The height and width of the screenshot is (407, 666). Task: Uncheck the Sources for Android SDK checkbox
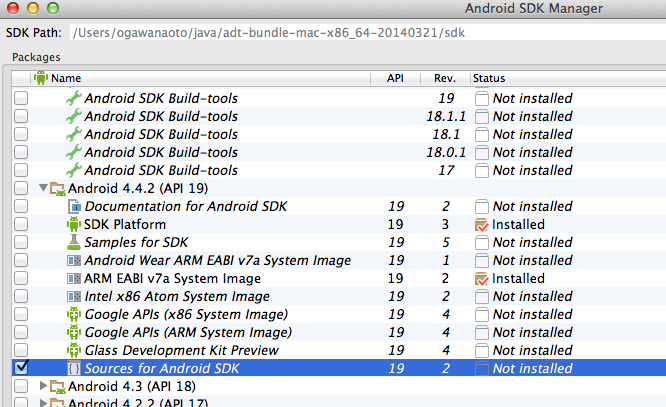(x=21, y=367)
